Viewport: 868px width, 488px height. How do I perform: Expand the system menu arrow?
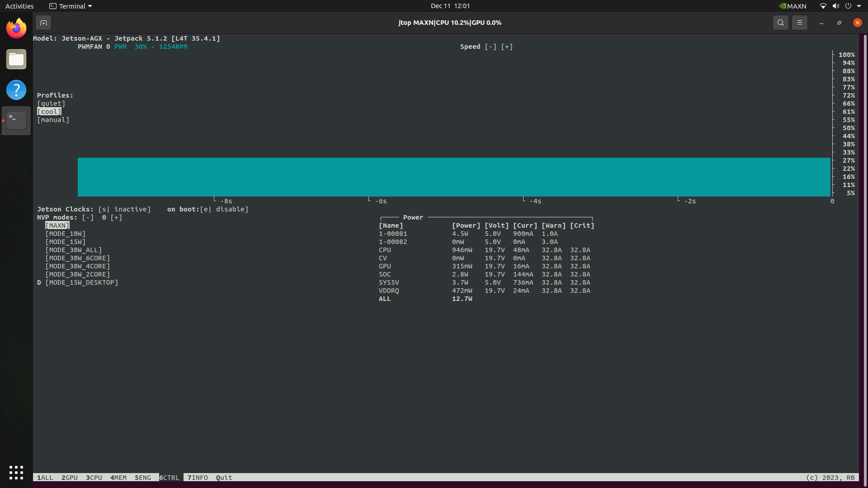(x=859, y=6)
